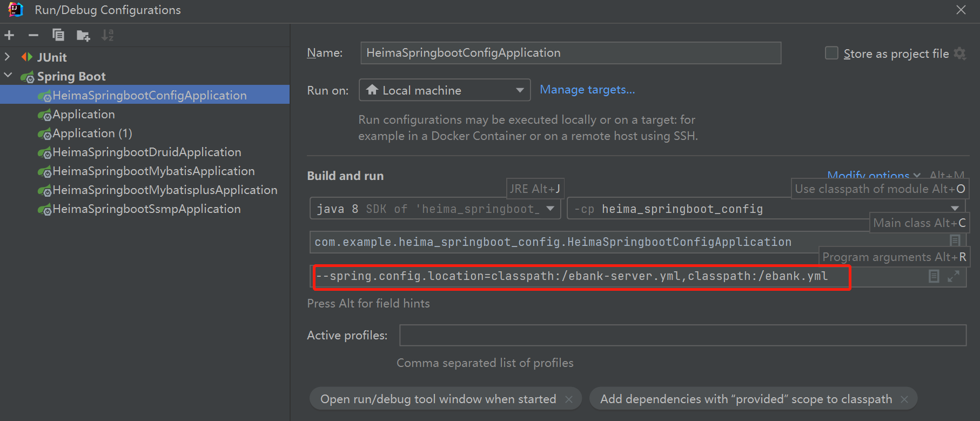Click the Remove Configuration minus icon

click(33, 36)
